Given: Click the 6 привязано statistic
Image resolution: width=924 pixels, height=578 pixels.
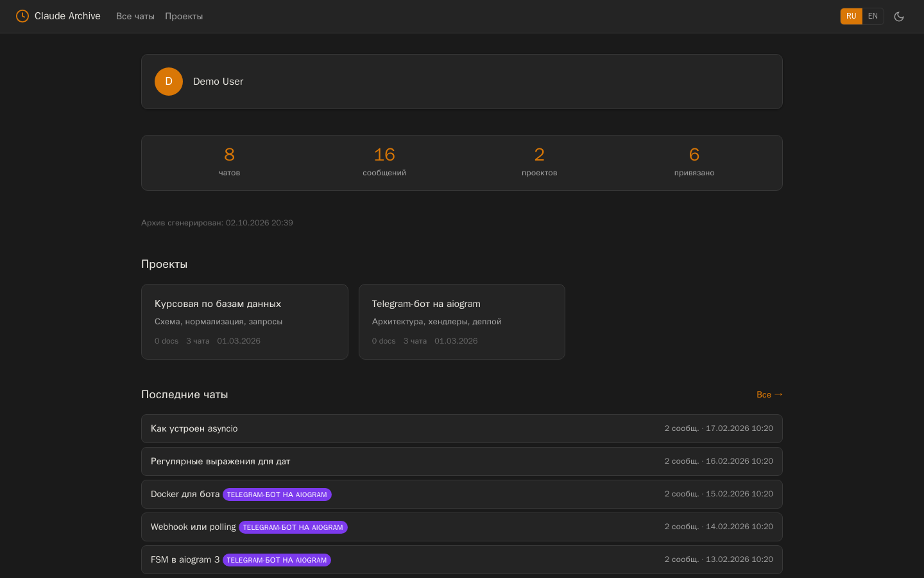Looking at the screenshot, I should [694, 162].
